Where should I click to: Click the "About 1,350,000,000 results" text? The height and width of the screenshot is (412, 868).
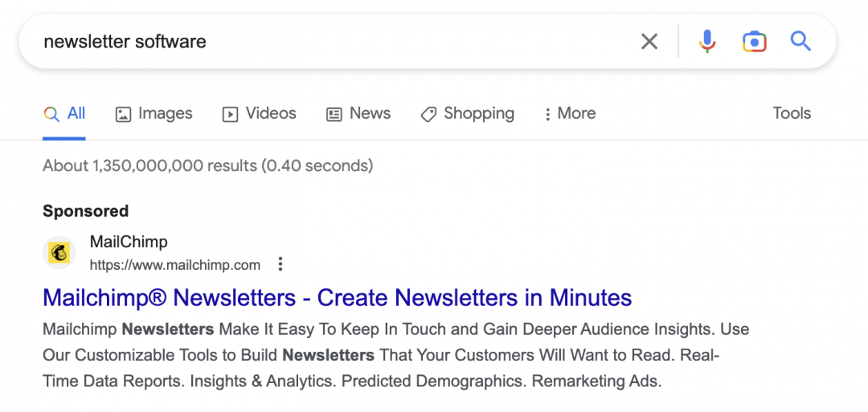coord(207,166)
